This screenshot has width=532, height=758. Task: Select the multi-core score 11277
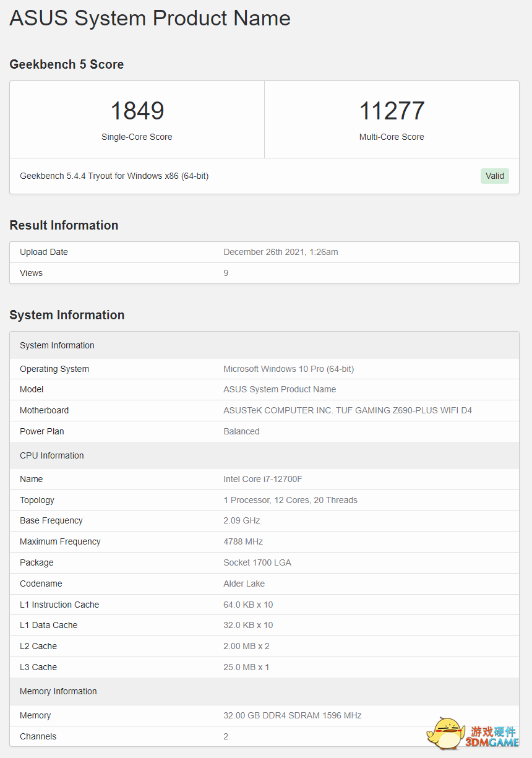[x=392, y=111]
